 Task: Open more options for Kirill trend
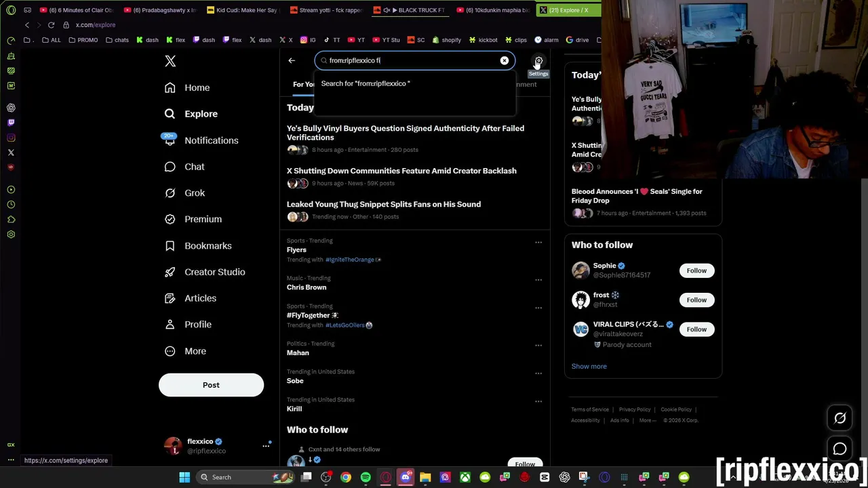(x=538, y=401)
